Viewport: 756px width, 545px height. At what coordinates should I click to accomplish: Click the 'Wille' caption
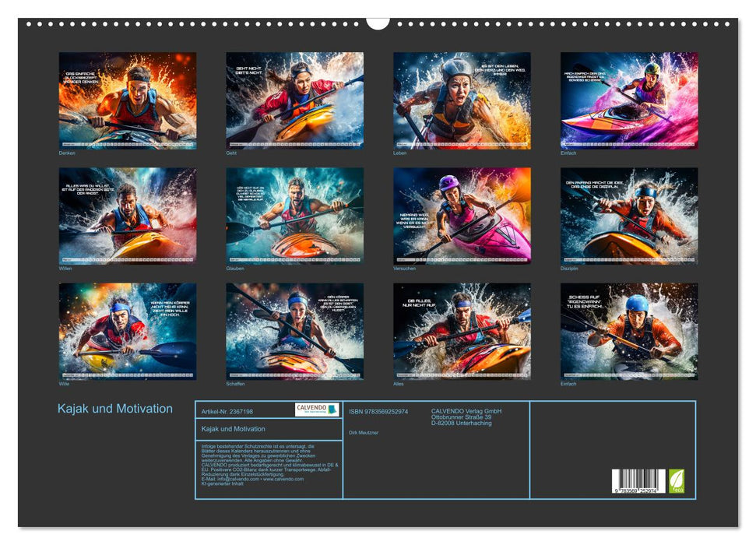coord(64,384)
